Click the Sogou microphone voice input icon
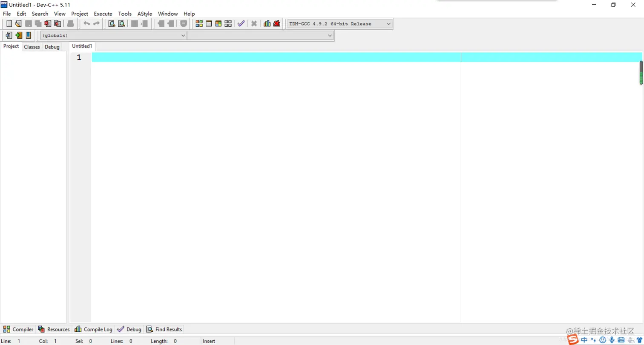 pyautogui.click(x=612, y=340)
